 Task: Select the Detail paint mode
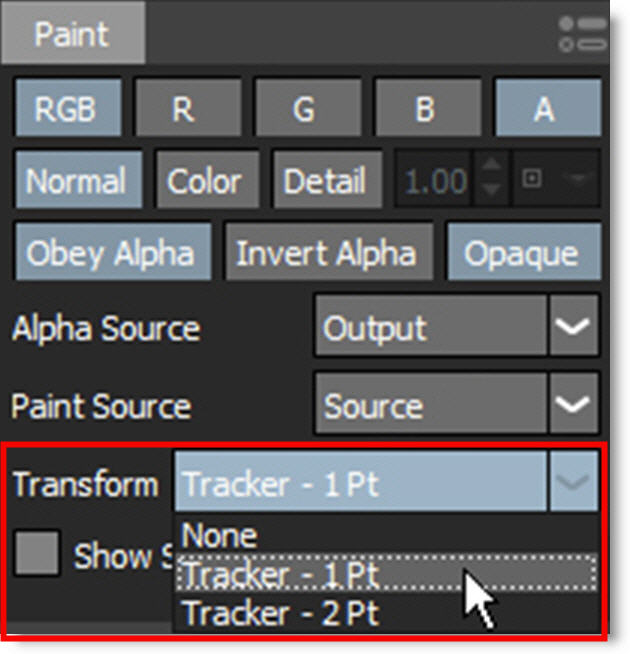(324, 181)
